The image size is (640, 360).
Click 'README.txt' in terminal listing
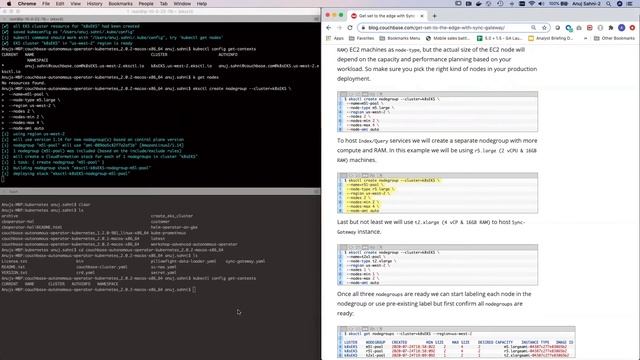point(13,267)
